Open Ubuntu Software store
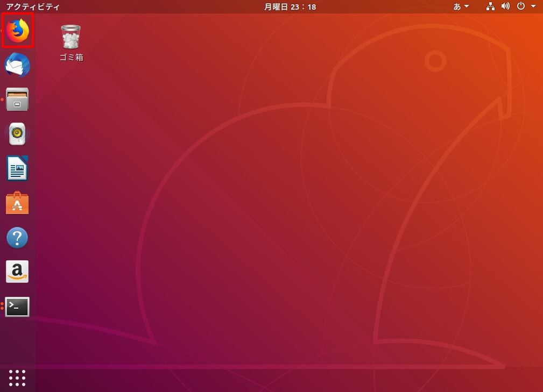 pyautogui.click(x=17, y=203)
